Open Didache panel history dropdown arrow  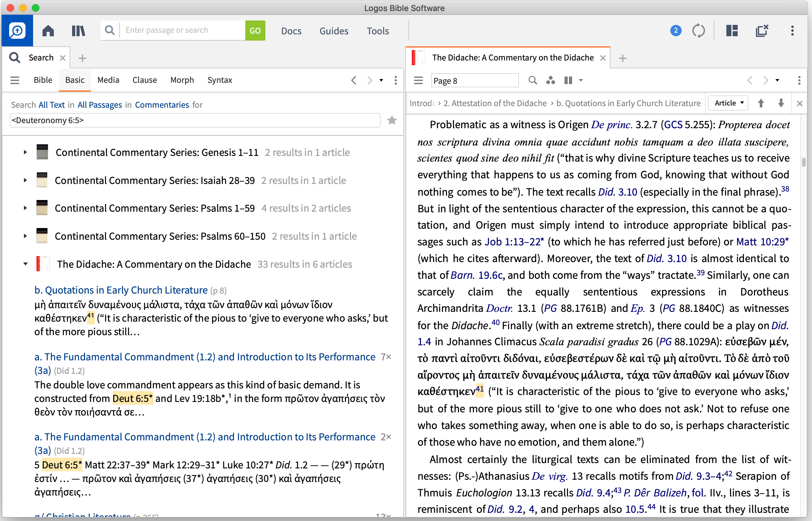coord(777,81)
